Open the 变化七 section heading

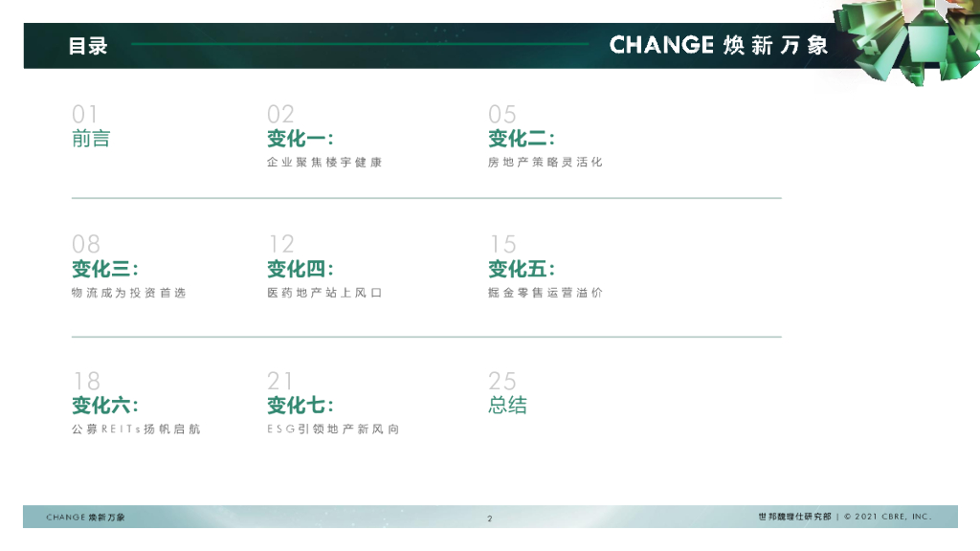point(300,406)
